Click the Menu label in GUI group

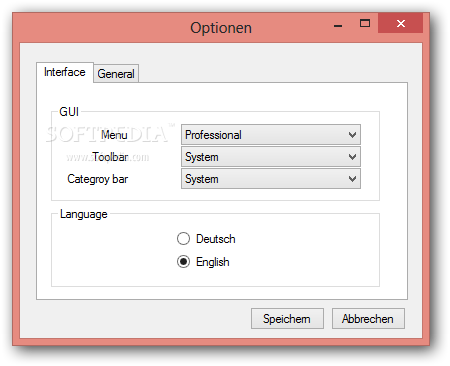(x=114, y=135)
